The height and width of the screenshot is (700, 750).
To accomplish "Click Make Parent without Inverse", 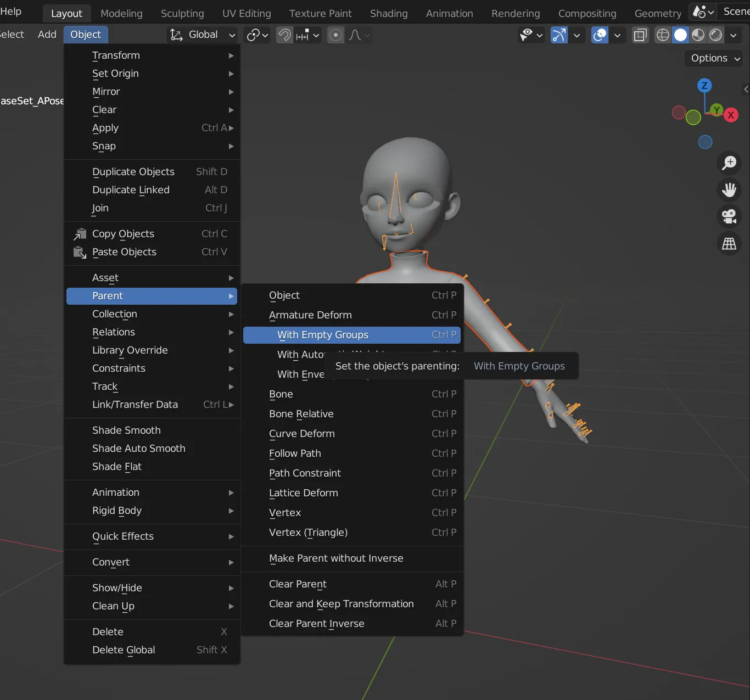I will pyautogui.click(x=353, y=558).
